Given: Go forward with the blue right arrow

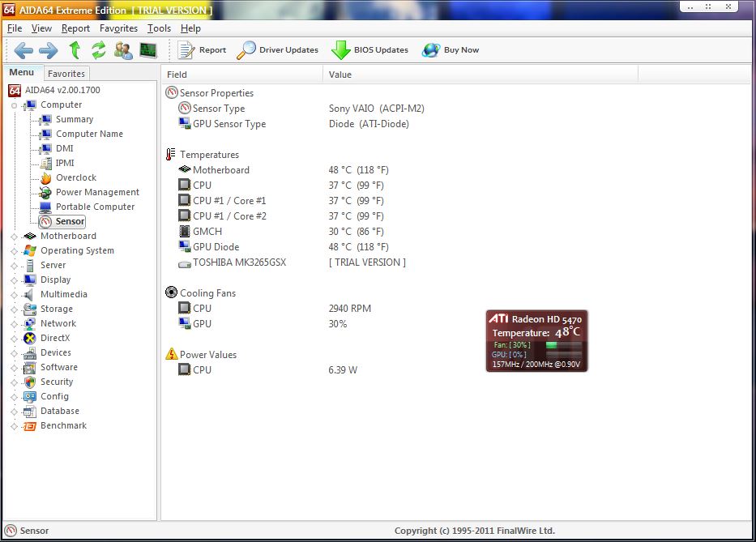Looking at the screenshot, I should [x=49, y=50].
